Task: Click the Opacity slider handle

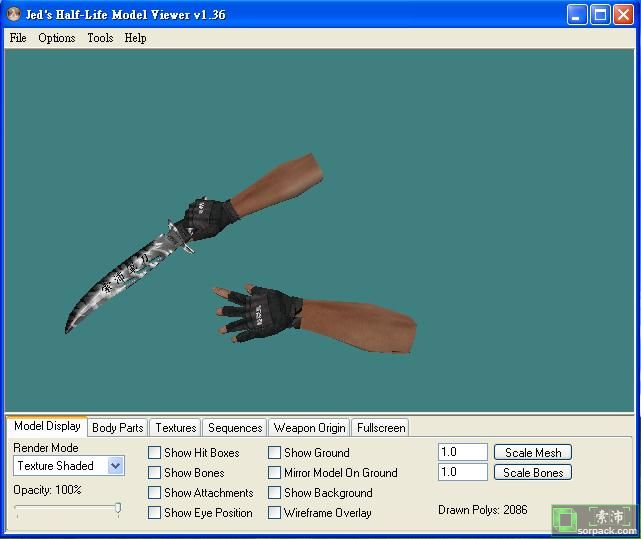Action: tap(118, 509)
